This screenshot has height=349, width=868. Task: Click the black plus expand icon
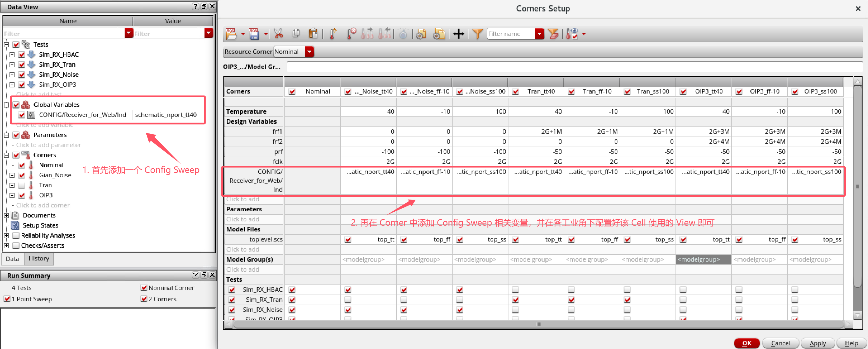458,34
